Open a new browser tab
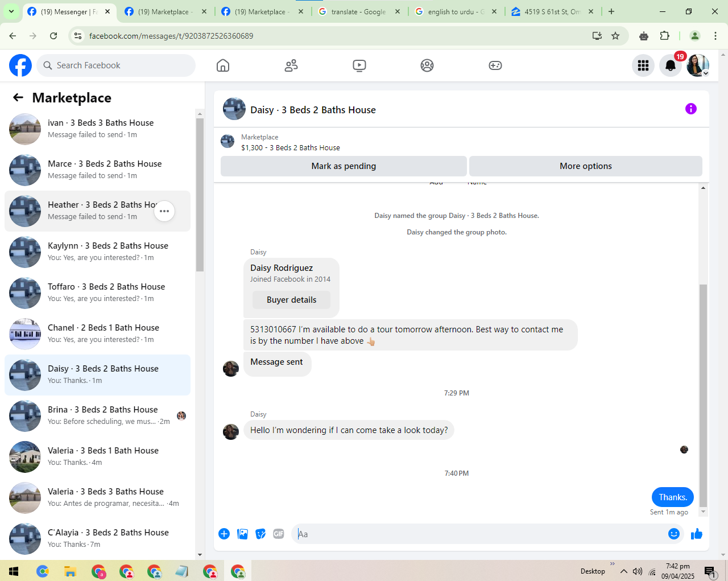 [611, 11]
